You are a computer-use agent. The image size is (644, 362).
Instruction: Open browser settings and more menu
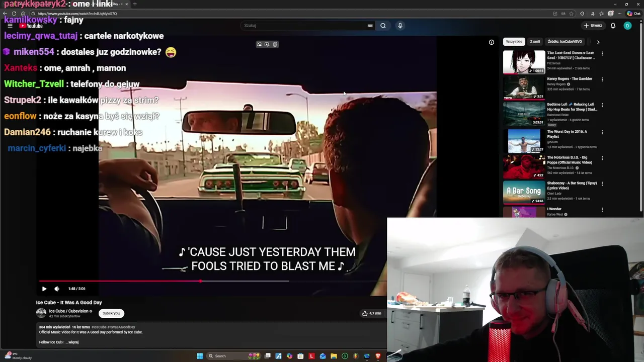pyautogui.click(x=619, y=14)
